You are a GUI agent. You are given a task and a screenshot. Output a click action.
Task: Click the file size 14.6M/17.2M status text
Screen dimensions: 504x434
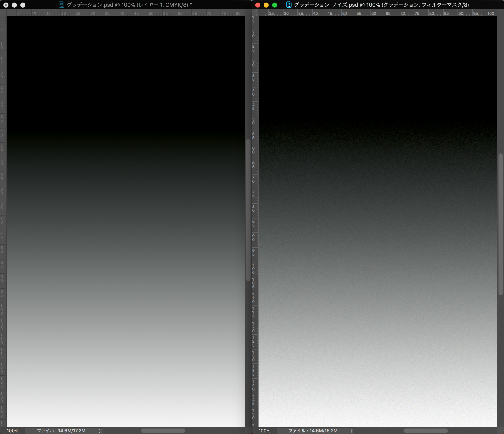(61, 431)
